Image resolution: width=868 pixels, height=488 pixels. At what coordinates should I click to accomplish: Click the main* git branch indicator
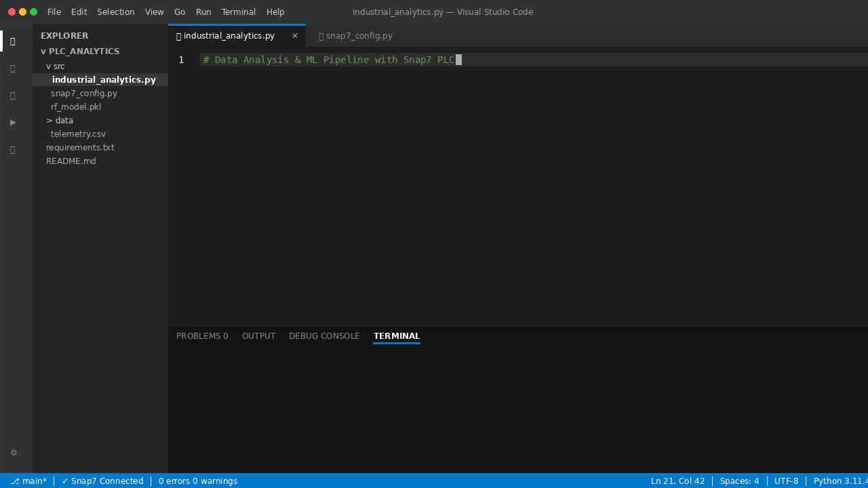(28, 481)
